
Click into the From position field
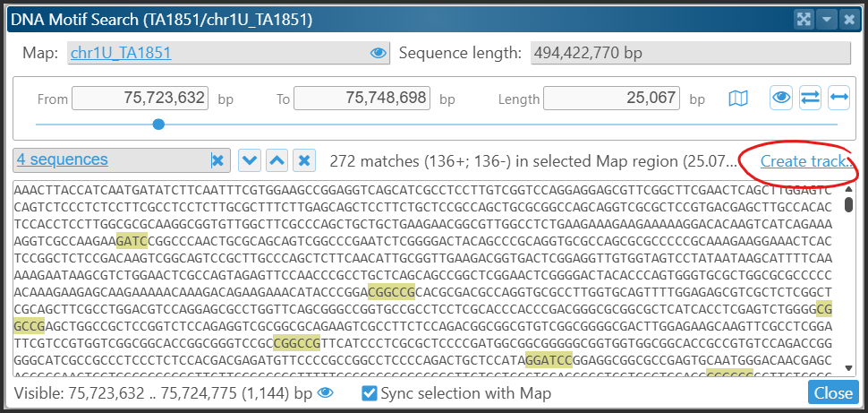coord(140,99)
